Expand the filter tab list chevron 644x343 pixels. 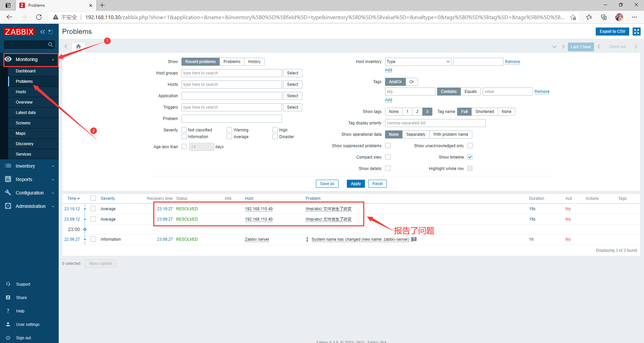(554, 47)
